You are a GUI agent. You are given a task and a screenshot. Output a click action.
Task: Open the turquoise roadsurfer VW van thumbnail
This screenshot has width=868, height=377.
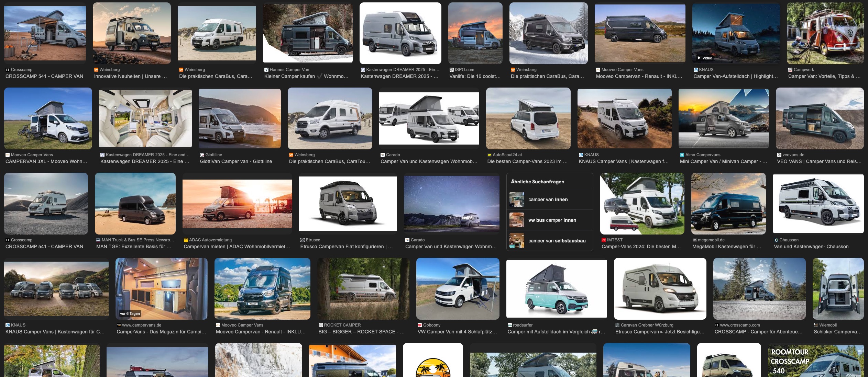click(556, 288)
